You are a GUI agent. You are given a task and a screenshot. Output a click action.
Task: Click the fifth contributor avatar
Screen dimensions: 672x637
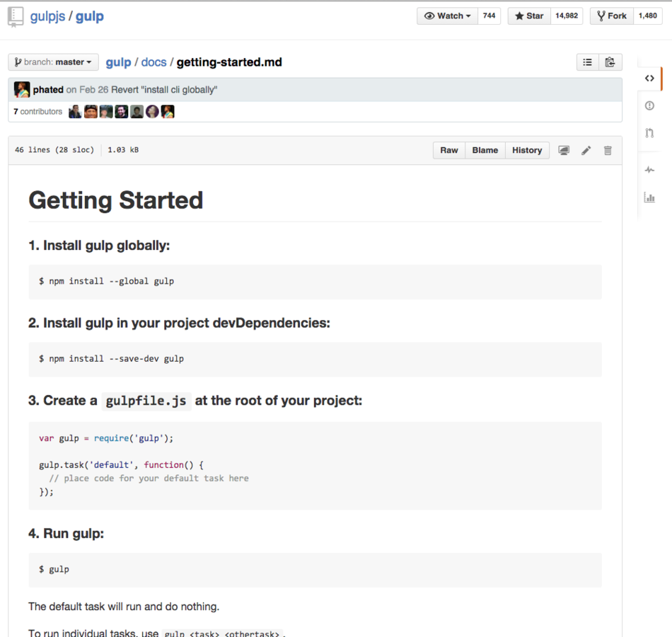pos(137,112)
